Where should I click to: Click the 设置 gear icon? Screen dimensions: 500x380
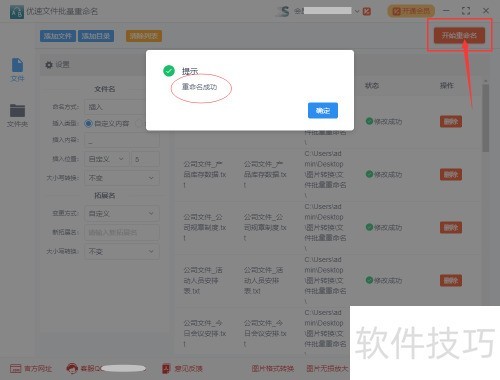tap(49, 65)
